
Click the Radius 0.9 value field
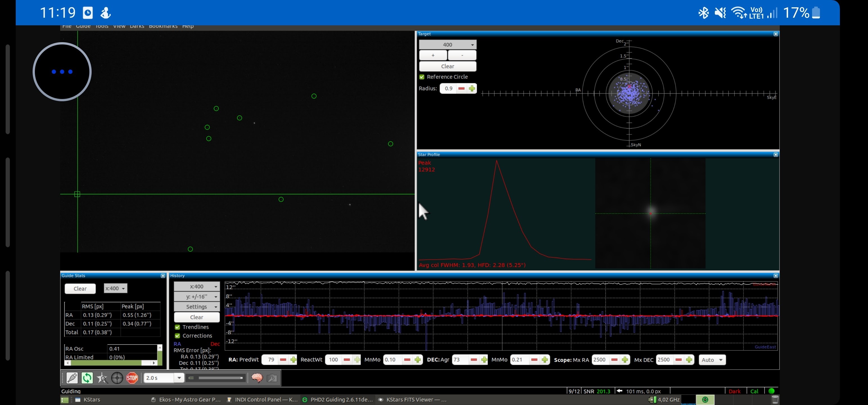tap(449, 88)
